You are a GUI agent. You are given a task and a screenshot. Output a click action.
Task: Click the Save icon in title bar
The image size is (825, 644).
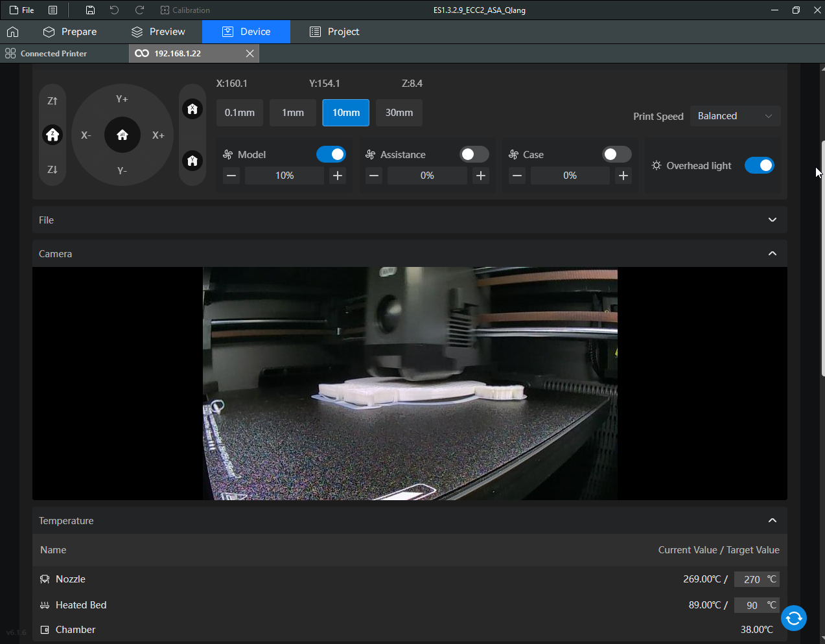(x=90, y=10)
